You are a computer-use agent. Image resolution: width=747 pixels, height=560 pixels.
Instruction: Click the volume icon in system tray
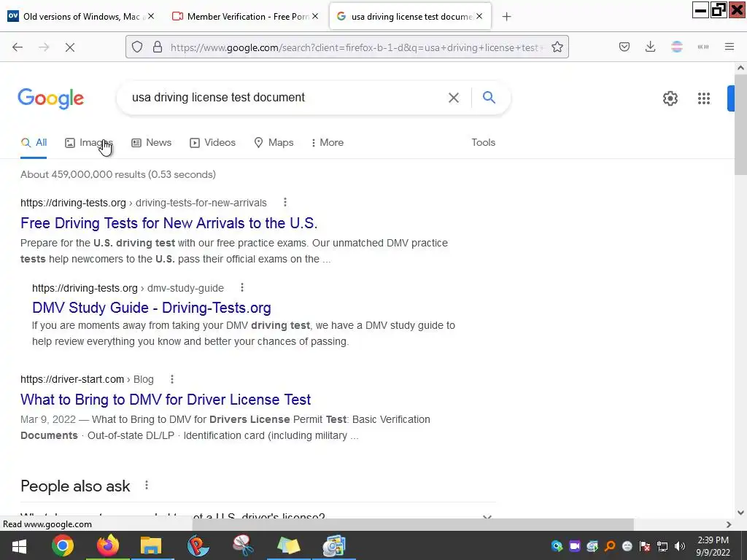tap(680, 546)
